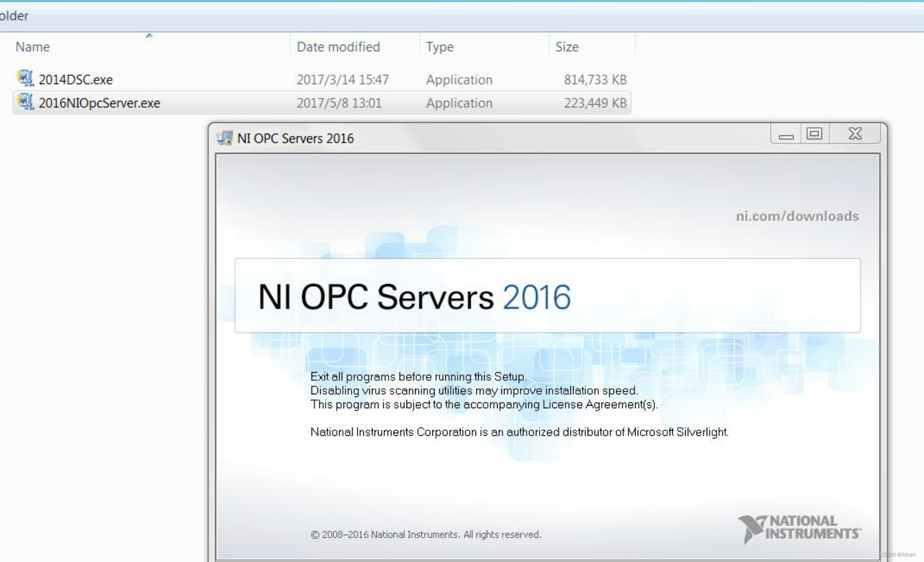Click the size value 223,449 KB
The height and width of the screenshot is (562, 924).
point(595,103)
